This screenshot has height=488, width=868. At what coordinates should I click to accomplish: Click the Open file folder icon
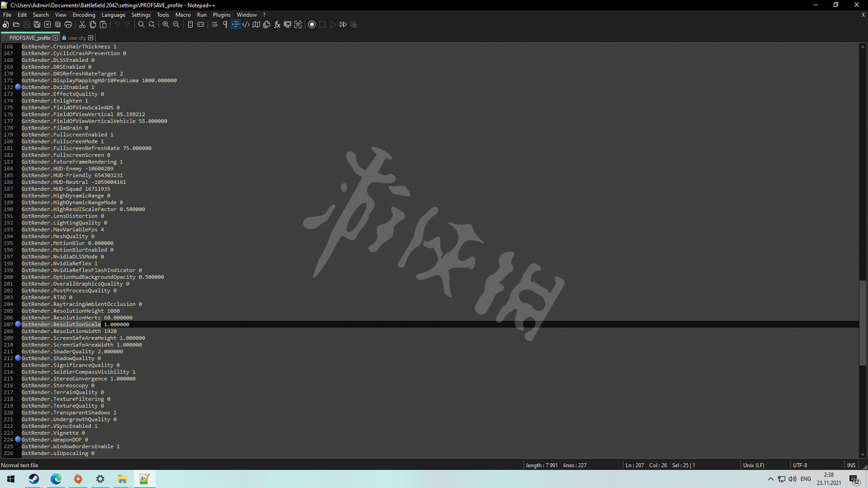click(x=16, y=25)
